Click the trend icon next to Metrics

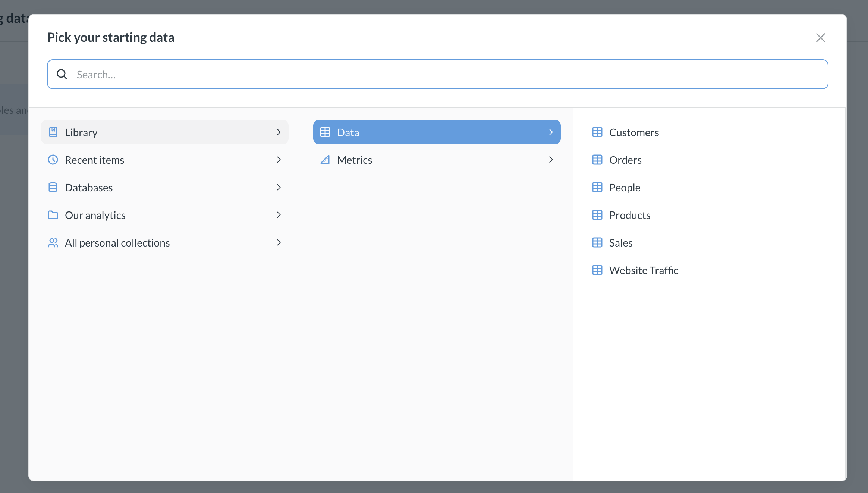coord(325,160)
